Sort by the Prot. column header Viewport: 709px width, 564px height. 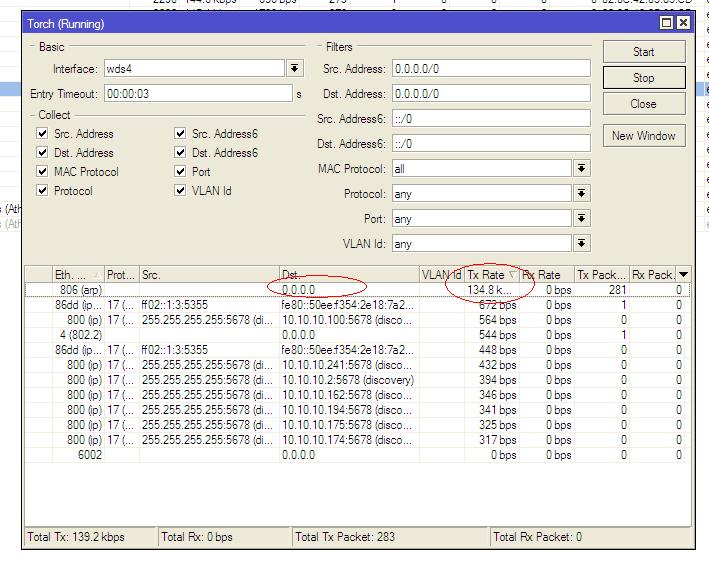tap(122, 275)
